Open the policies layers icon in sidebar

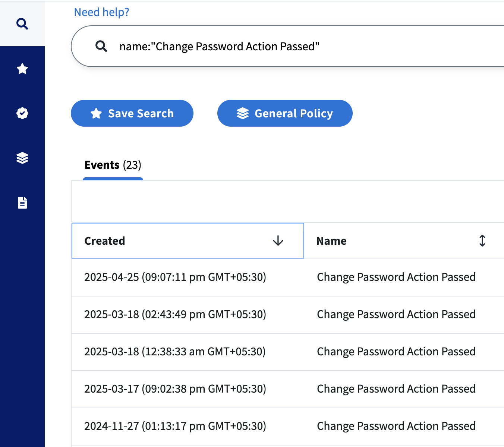point(22,158)
